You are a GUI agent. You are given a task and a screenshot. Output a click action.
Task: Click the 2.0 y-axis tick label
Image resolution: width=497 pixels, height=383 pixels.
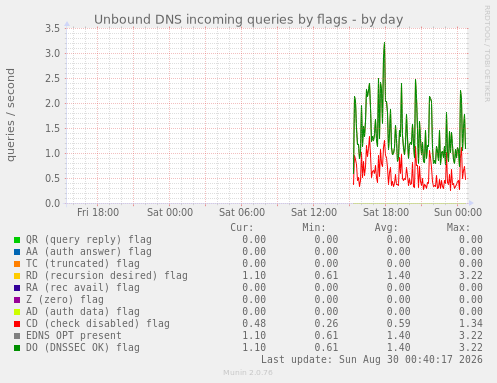click(x=53, y=103)
